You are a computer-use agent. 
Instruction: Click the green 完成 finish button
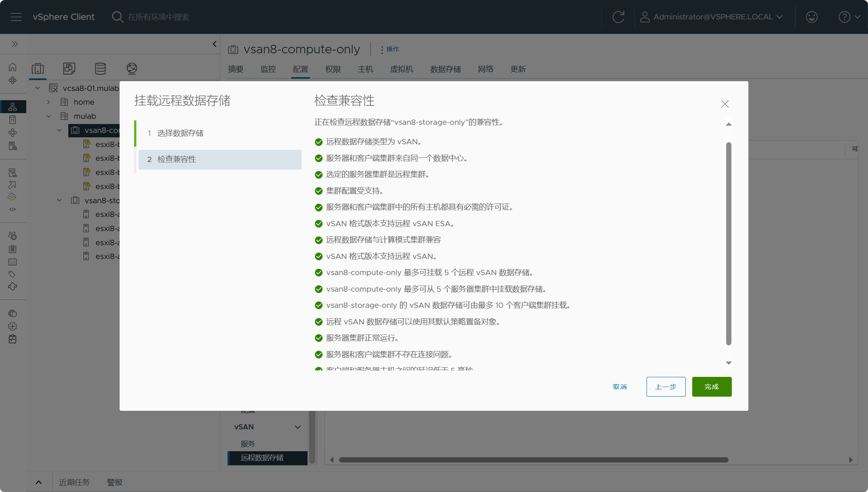[x=712, y=387]
